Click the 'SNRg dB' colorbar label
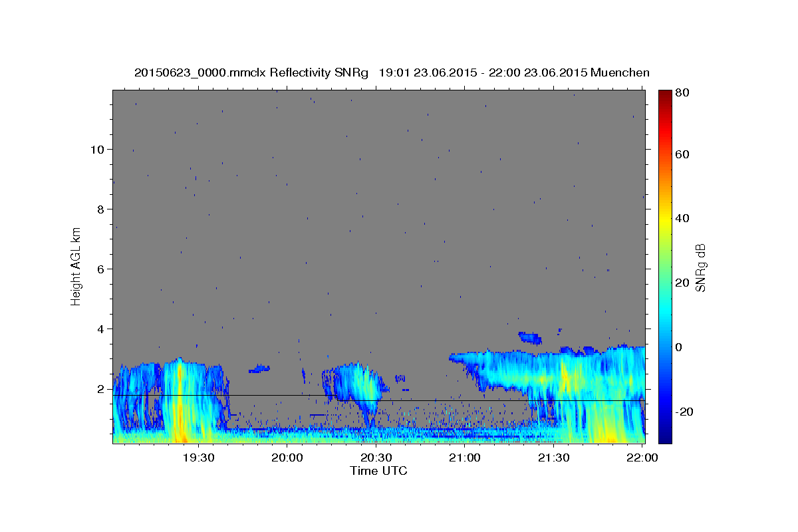798x532 pixels. pyautogui.click(x=700, y=267)
